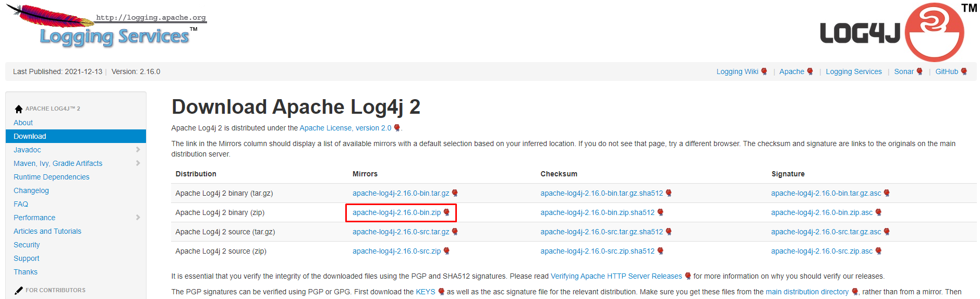Open Maven, Ivy, Gradle Artifacts link
The width and height of the screenshot is (980, 299).
pos(58,163)
